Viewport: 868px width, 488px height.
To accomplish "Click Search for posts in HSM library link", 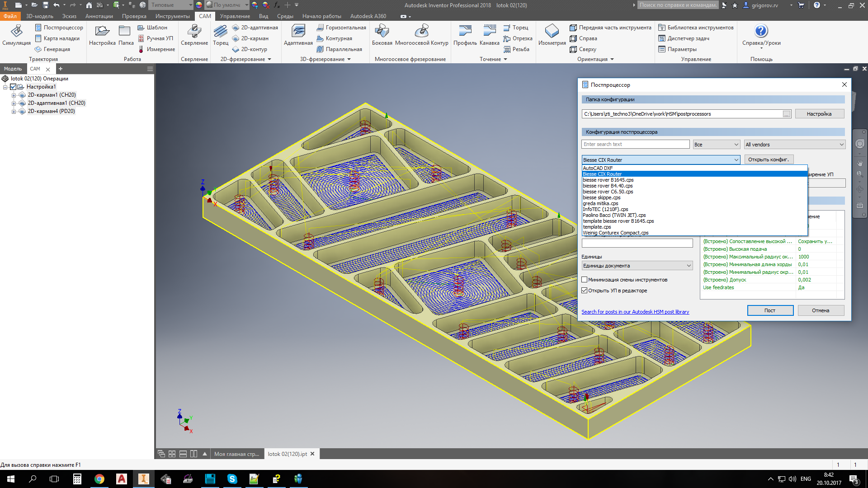I will click(635, 312).
